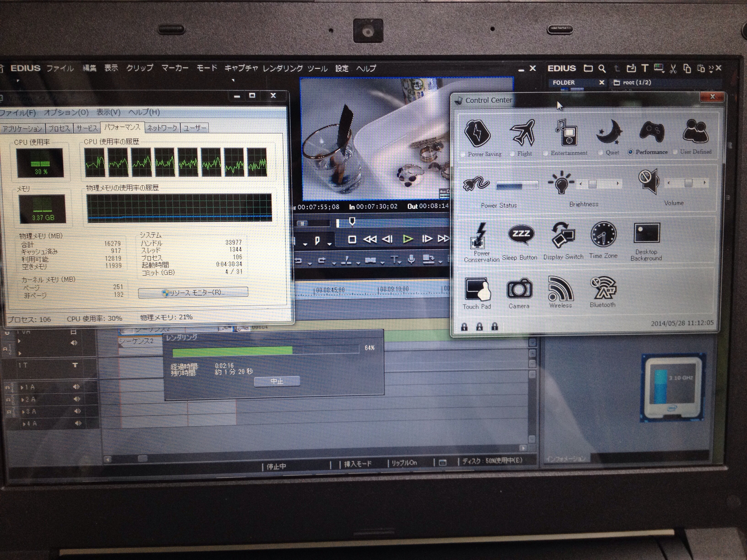Mute audio track 2 A speaker toggle
This screenshot has width=747, height=560.
77,399
